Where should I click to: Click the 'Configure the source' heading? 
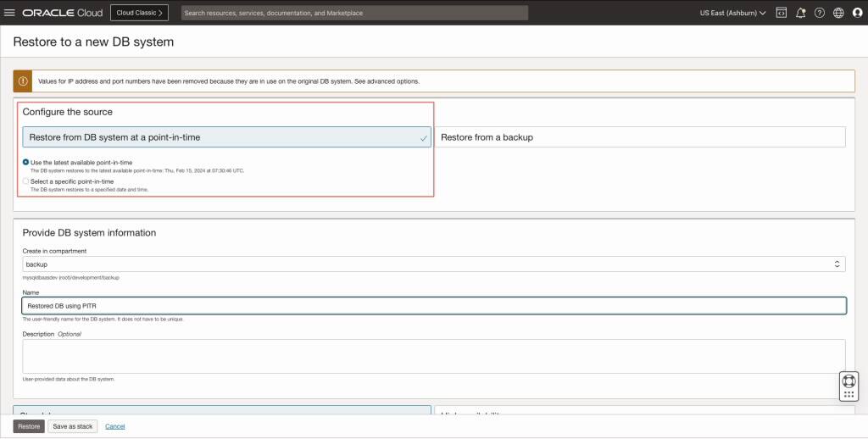coord(68,112)
